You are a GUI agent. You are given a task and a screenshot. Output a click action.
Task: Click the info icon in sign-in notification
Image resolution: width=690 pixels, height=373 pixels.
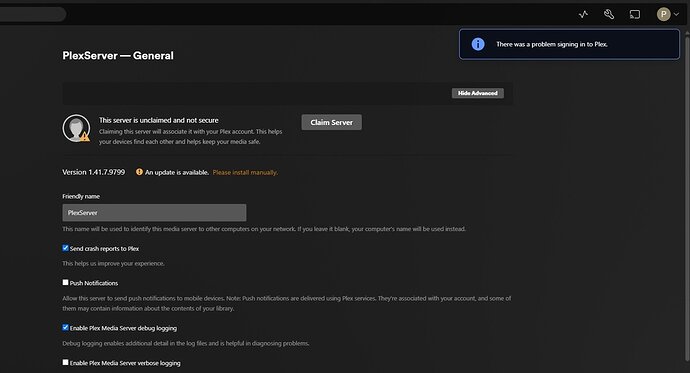click(x=478, y=44)
